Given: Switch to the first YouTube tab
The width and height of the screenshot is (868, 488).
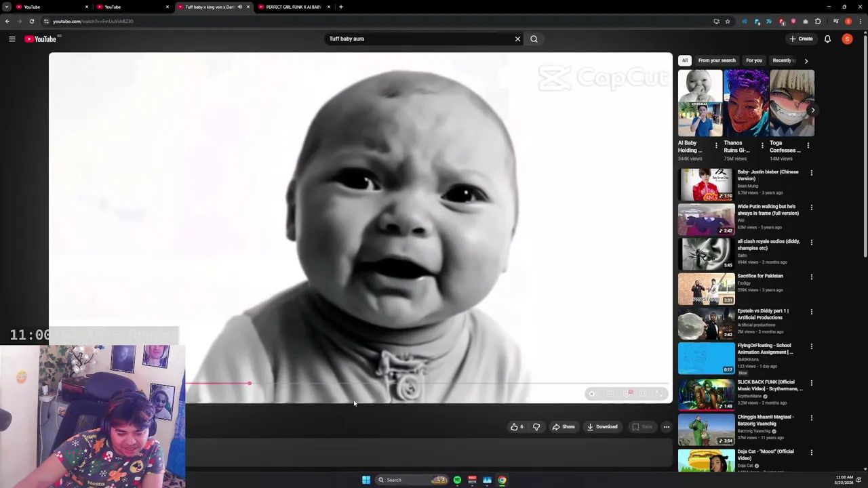Looking at the screenshot, I should [x=47, y=7].
